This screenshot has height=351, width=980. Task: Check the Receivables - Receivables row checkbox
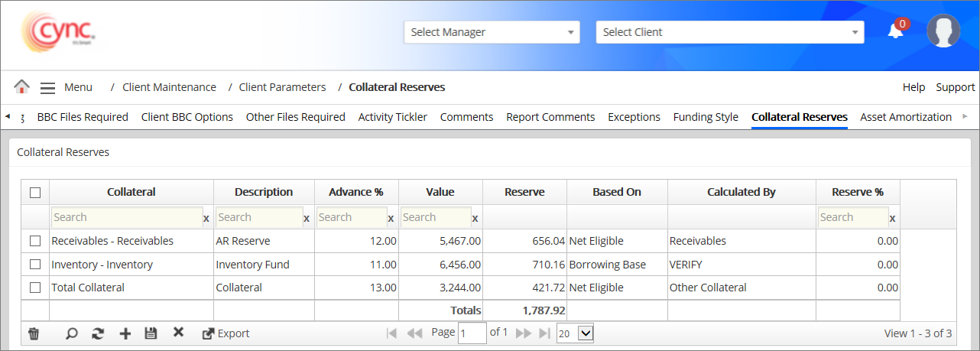coord(34,241)
